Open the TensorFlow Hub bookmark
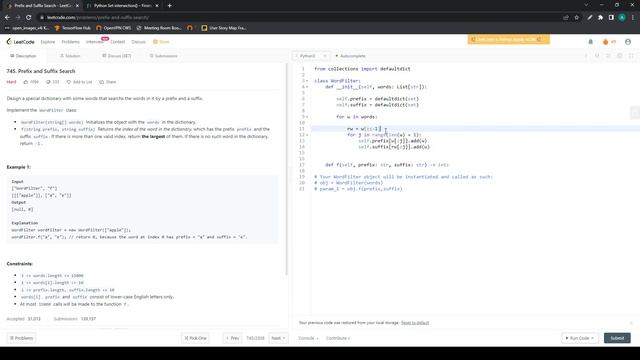This screenshot has height=360, width=640. pos(72,28)
